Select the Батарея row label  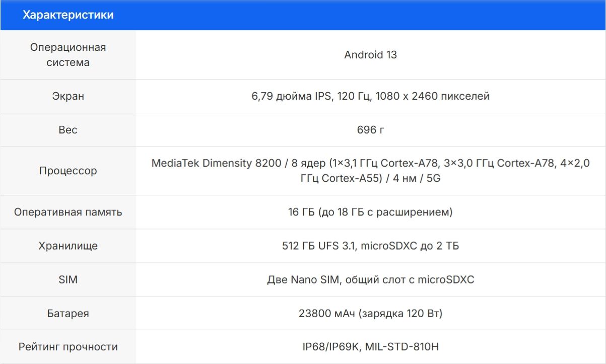pyautogui.click(x=68, y=313)
